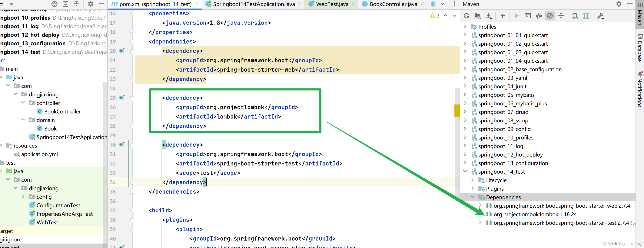
Task: Select org.projectlombok:lombok:1.18.24 dependency
Action: coord(535,214)
